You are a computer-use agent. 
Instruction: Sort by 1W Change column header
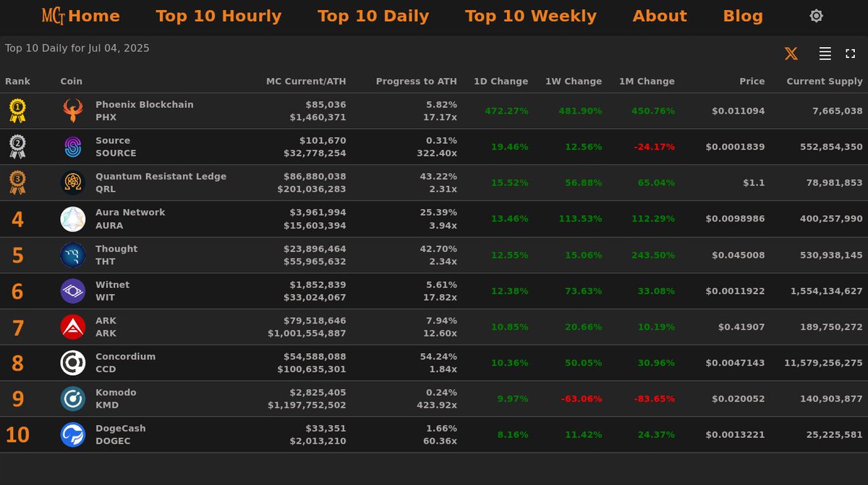pyautogui.click(x=574, y=82)
